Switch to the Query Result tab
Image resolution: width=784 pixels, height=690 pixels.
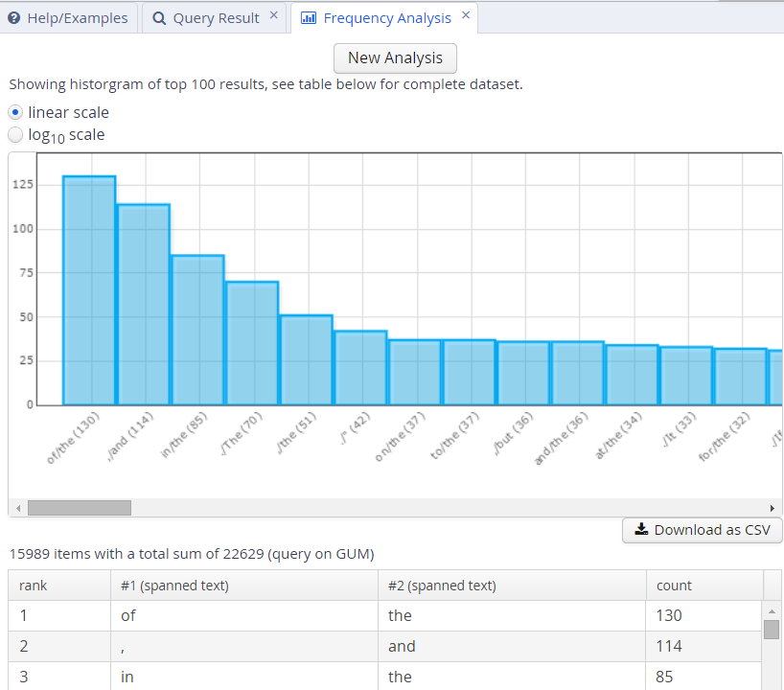pyautogui.click(x=206, y=18)
